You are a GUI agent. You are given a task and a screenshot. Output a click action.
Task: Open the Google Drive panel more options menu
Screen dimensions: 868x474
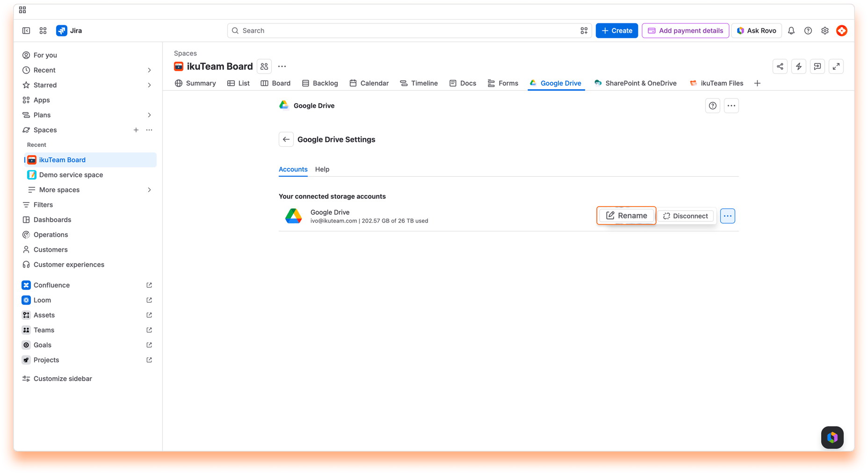(x=731, y=106)
